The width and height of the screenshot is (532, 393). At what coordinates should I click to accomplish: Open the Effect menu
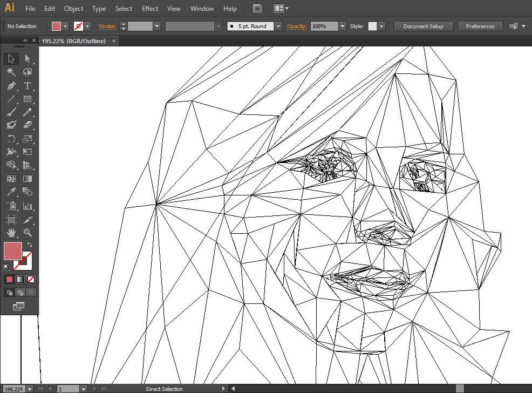[150, 9]
